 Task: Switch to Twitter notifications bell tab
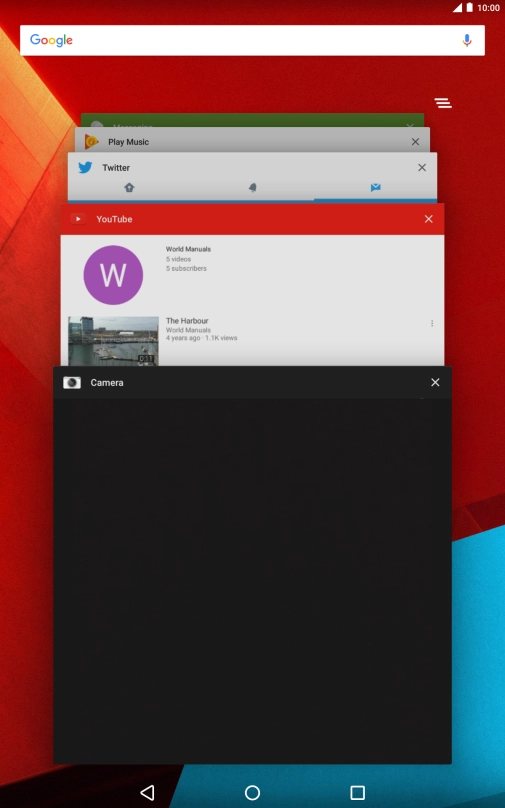click(x=252, y=188)
